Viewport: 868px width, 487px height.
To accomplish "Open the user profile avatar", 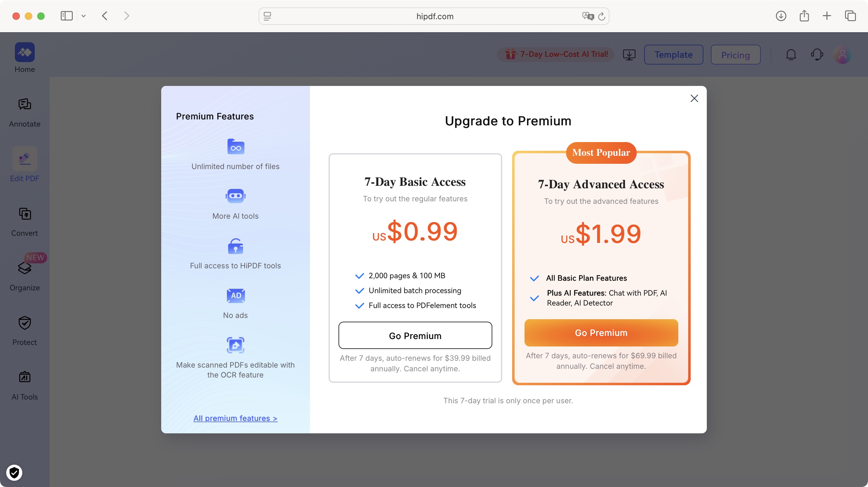I will tap(842, 55).
